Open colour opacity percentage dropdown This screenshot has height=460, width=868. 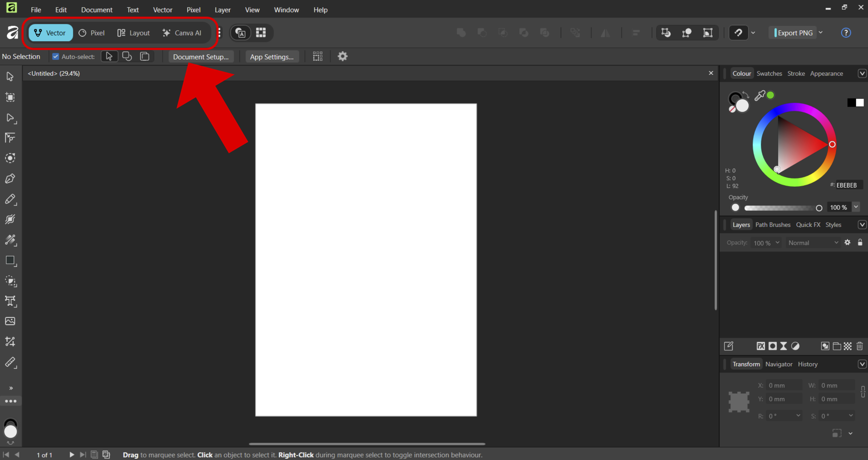(x=855, y=207)
